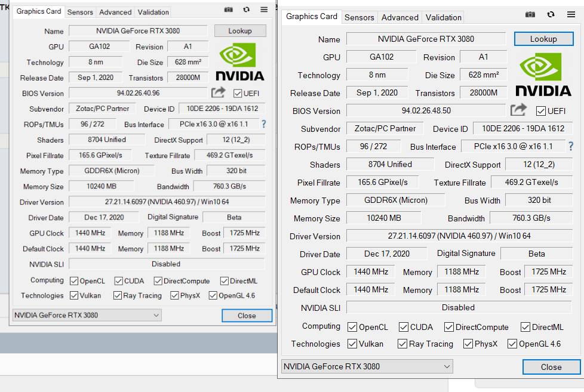Click Shaders 8704 Unified field in left window
The height and width of the screenshot is (392, 584).
(107, 140)
